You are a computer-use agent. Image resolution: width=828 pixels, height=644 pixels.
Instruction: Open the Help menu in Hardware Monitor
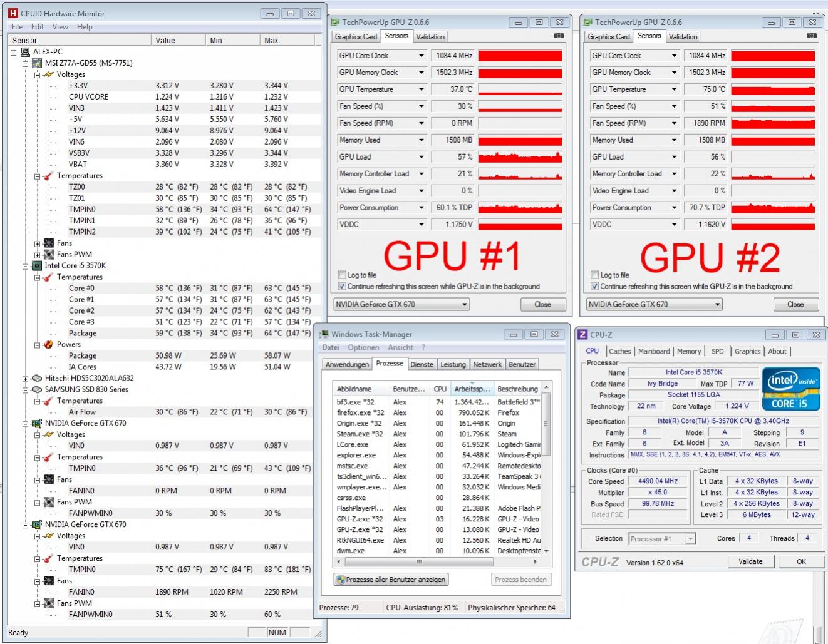85,27
